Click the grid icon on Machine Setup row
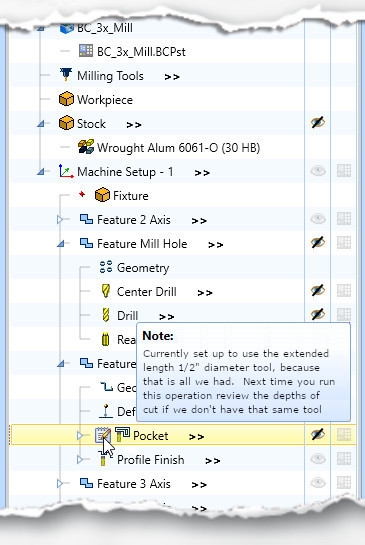365x545 pixels. pos(344,171)
